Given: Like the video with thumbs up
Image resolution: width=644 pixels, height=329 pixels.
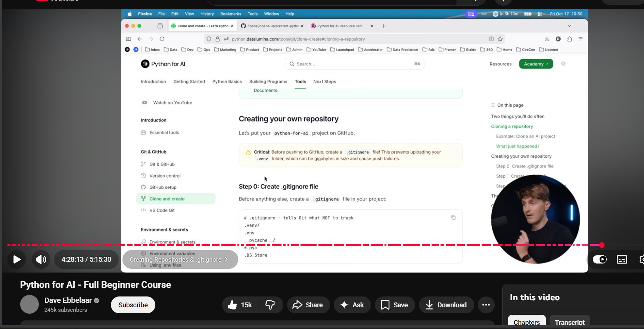Looking at the screenshot, I should [x=240, y=305].
